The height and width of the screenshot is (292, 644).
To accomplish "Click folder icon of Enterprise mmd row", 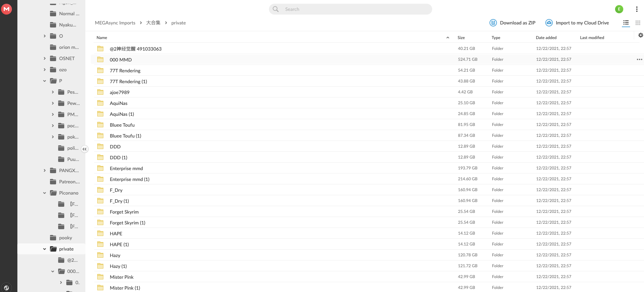I will (100, 168).
